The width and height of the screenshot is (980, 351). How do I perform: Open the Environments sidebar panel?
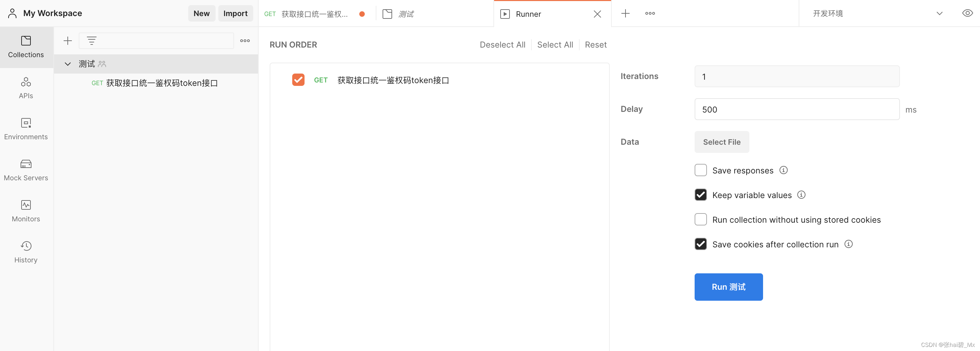[26, 129]
